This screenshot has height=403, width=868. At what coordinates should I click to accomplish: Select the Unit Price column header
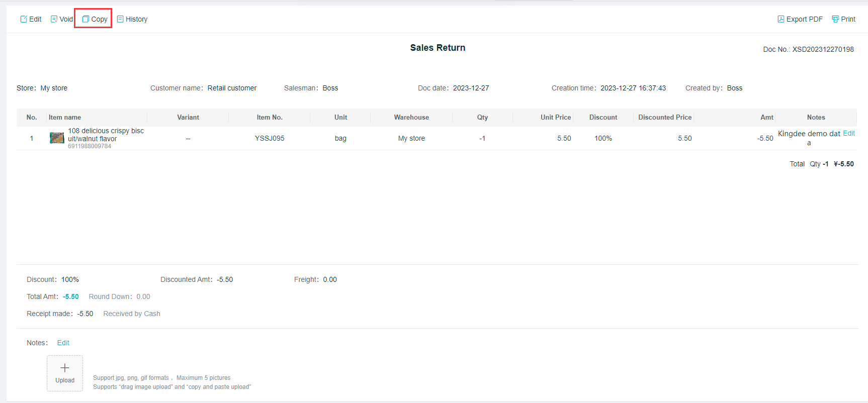click(x=555, y=117)
